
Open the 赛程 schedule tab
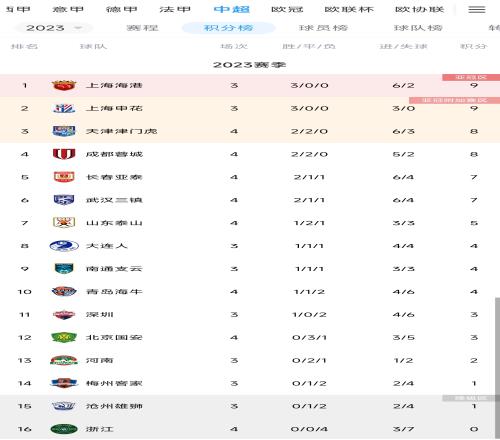pyautogui.click(x=142, y=28)
